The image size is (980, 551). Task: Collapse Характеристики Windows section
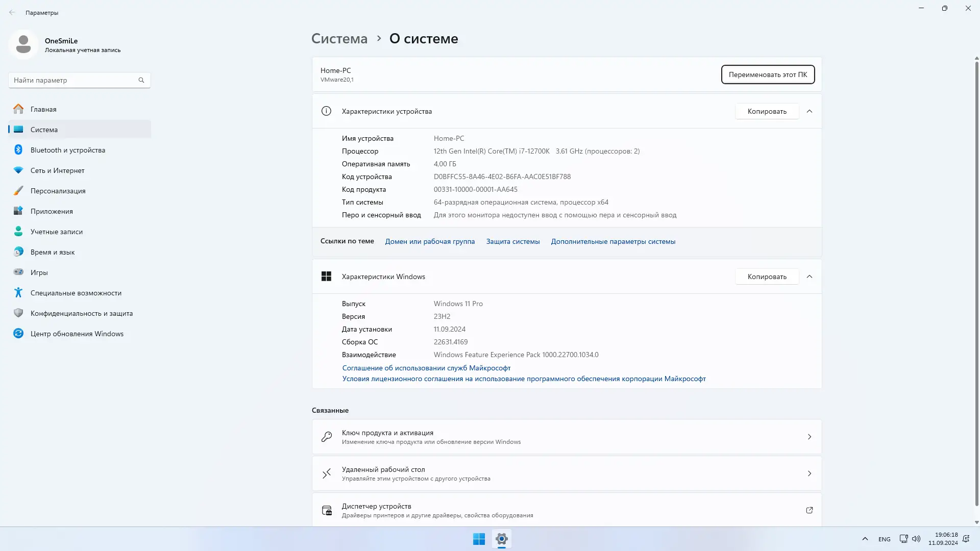pos(809,277)
